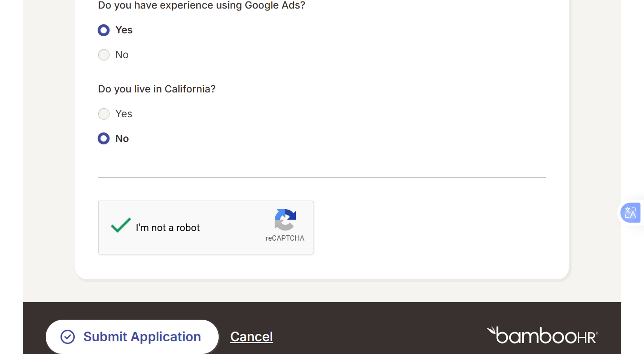Open the translate icon at right edge

(630, 212)
